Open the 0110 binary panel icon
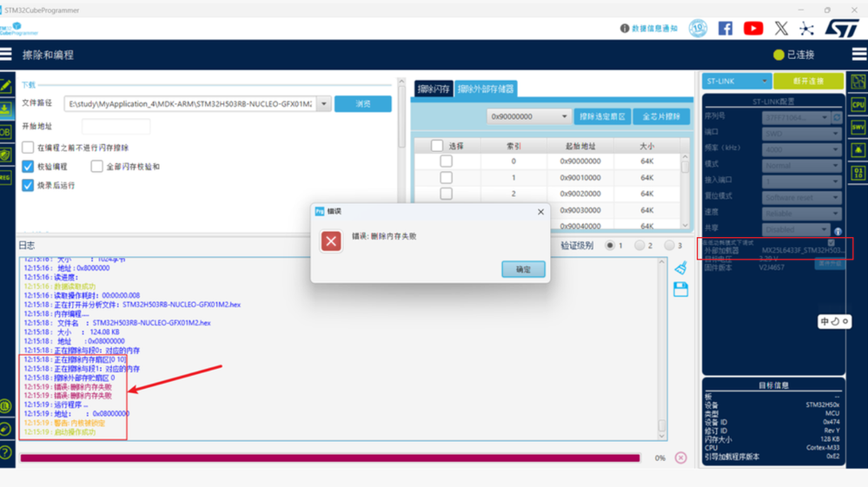 [858, 173]
